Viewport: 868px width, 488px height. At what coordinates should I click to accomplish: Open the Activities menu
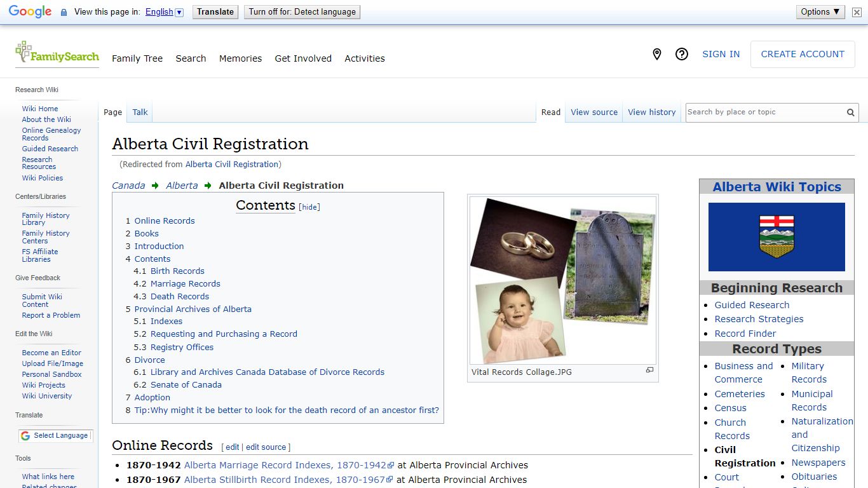(x=365, y=58)
